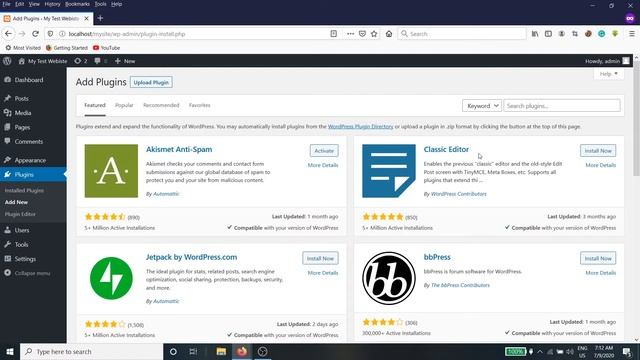Open Tools in sidebar
This screenshot has width=640, height=360.
click(21, 244)
